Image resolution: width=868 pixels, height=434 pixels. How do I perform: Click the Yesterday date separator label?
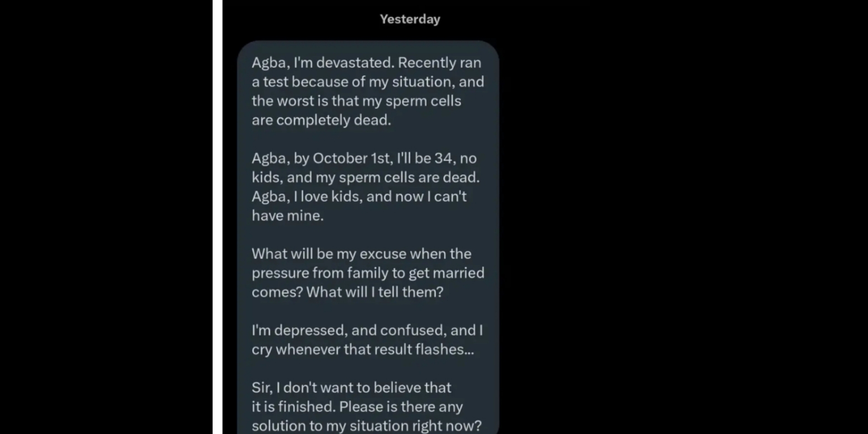[x=410, y=19]
